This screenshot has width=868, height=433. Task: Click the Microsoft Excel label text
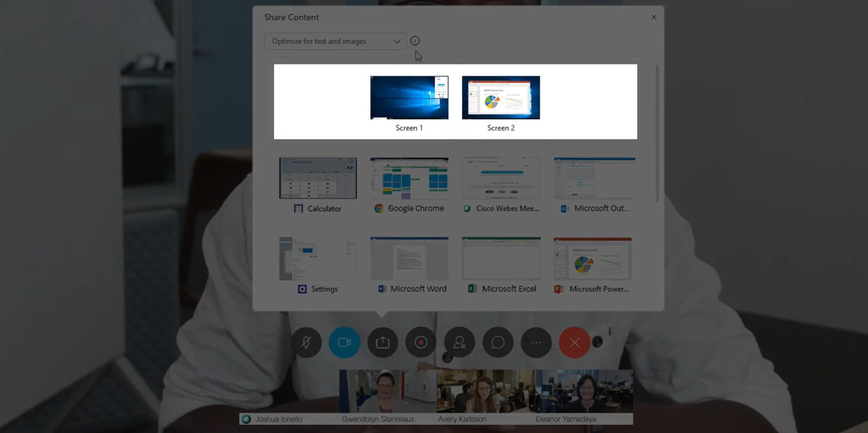pyautogui.click(x=509, y=289)
